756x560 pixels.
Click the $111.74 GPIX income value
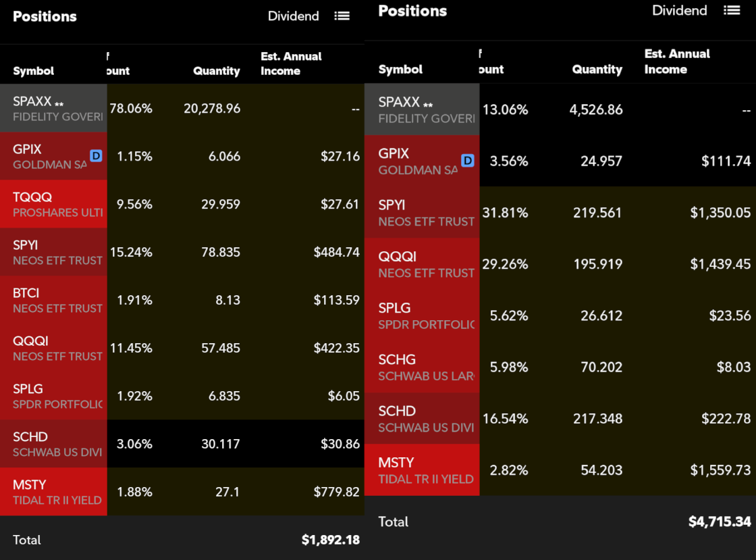(x=726, y=161)
